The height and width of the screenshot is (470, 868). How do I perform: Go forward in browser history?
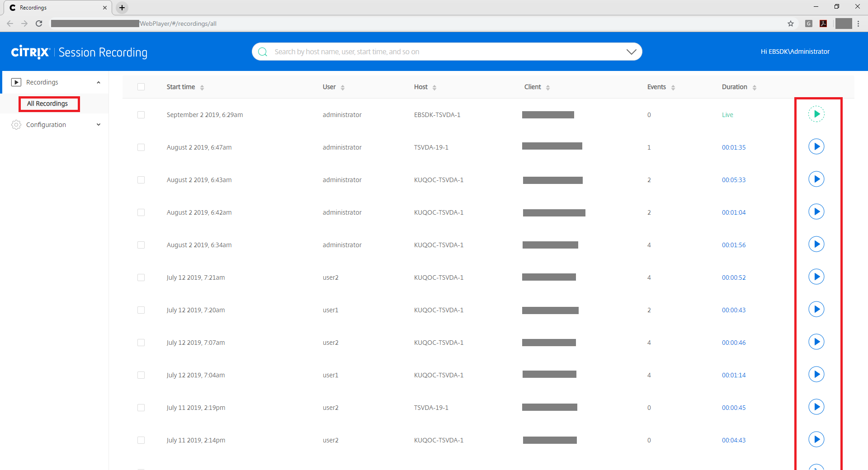point(24,23)
